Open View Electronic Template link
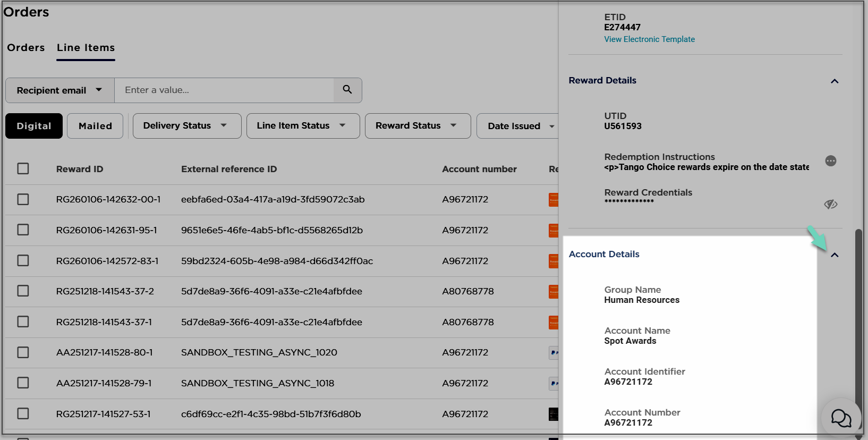Viewport: 868px width, 440px height. click(649, 39)
